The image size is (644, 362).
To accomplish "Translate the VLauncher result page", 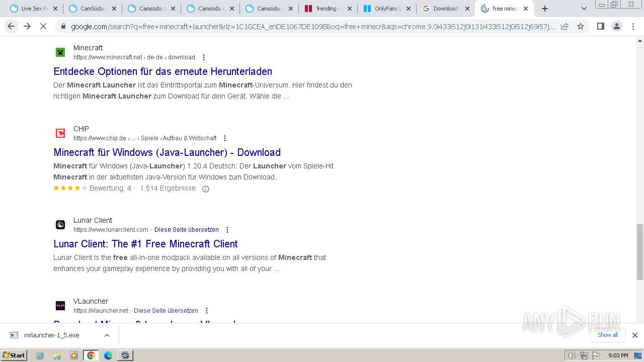I will point(166,311).
